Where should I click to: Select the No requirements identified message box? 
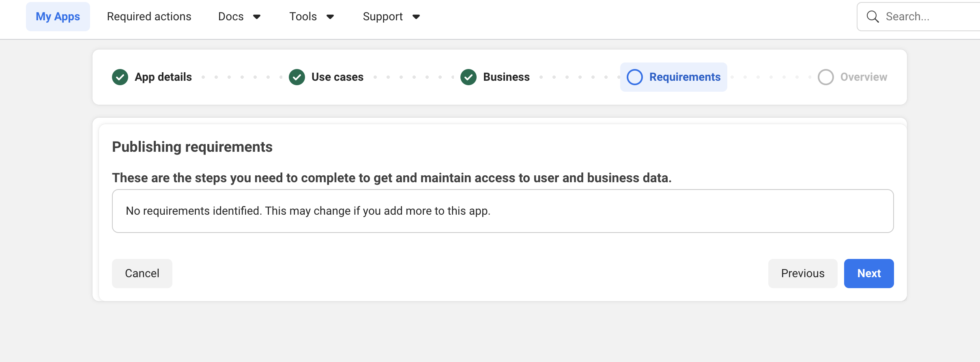[503, 211]
